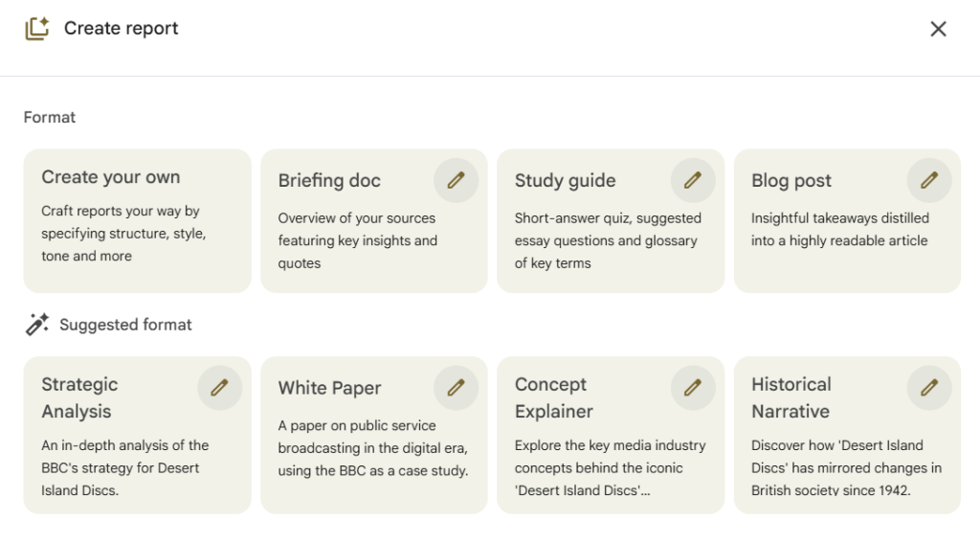Click the Create report header icon
980x543 pixels.
pyautogui.click(x=36, y=29)
